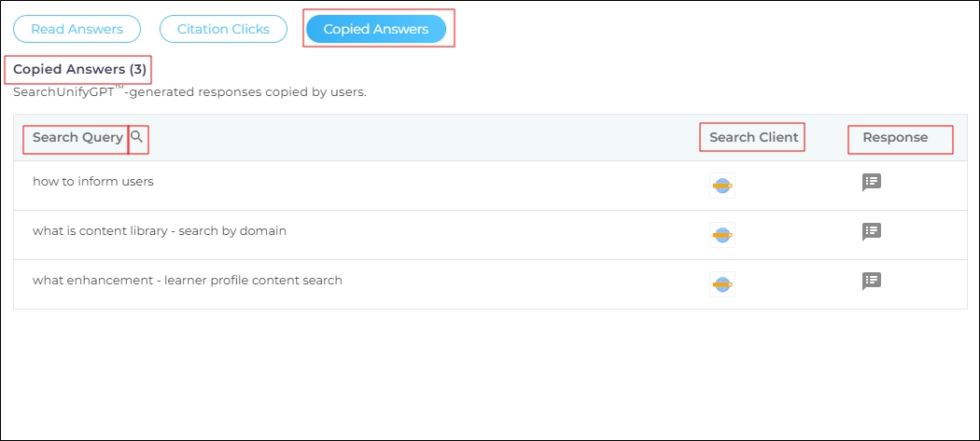Select the 'how to inform users' query
Viewport: 980px width, 441px height.
(x=93, y=182)
